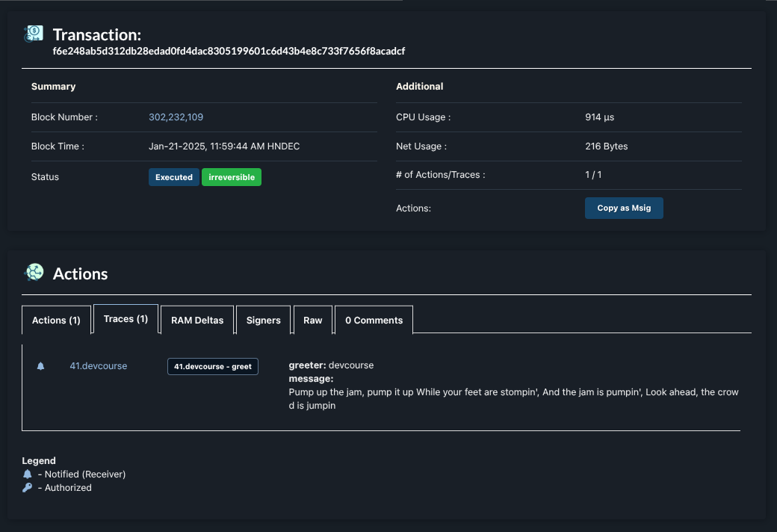
Task: Click the Actions section icon
Action: pyautogui.click(x=34, y=273)
